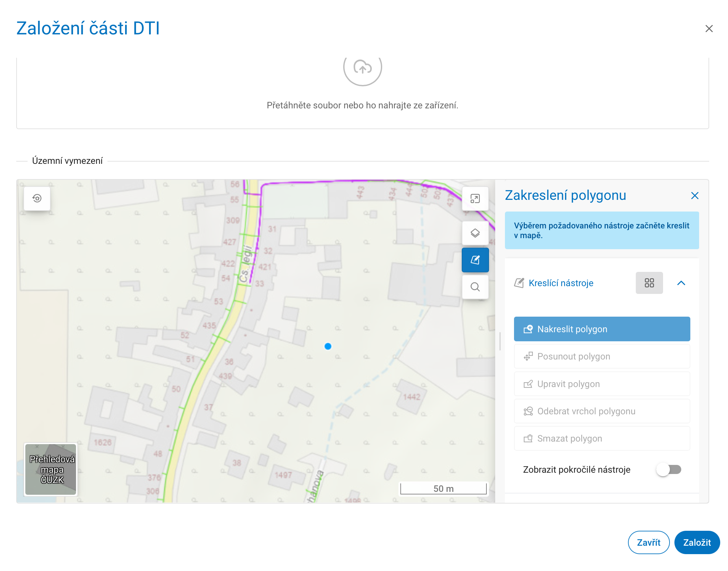Close the Zakreslení polygonu panel
This screenshot has height=571, width=728.
695,196
